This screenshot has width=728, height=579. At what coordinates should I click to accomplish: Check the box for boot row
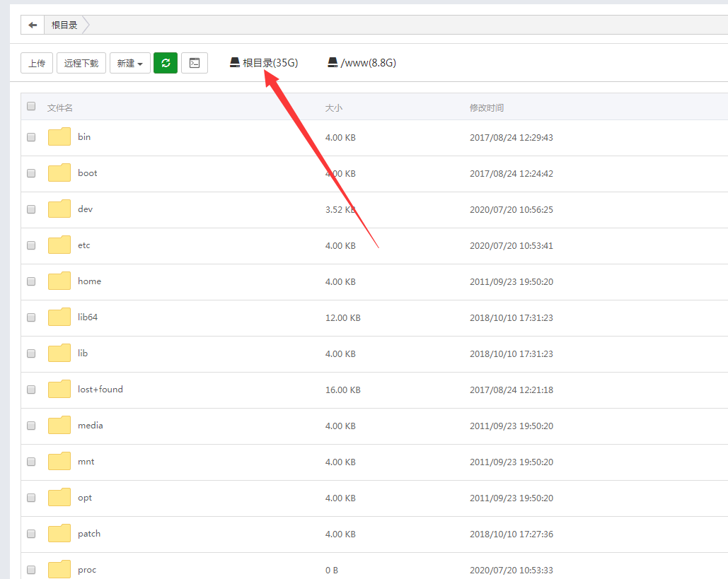(31, 173)
